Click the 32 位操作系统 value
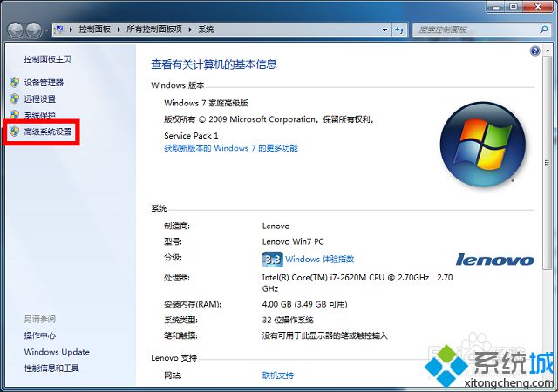This screenshot has width=558, height=392. pos(288,321)
